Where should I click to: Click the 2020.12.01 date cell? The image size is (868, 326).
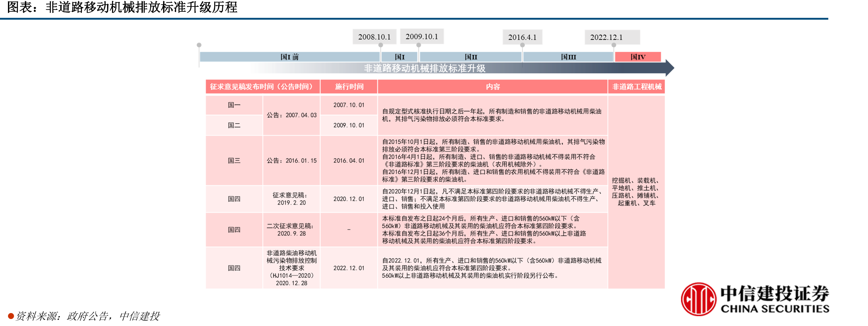point(349,199)
